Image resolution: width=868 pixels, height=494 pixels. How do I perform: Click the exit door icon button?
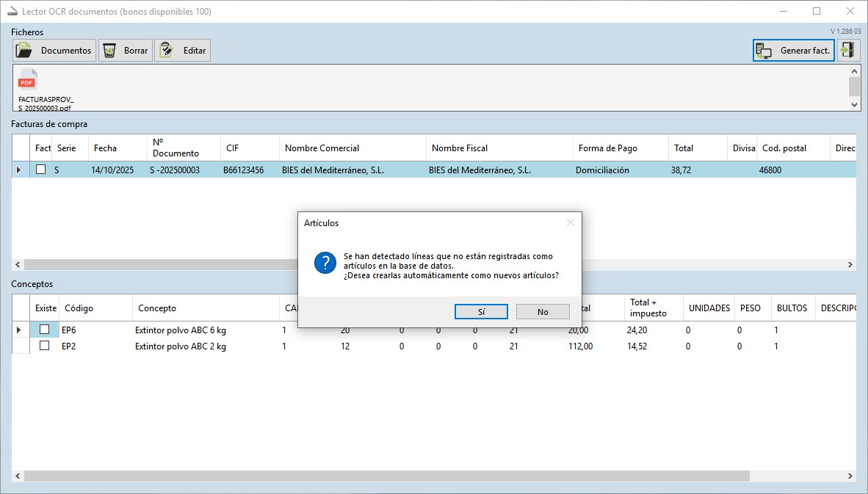pyautogui.click(x=847, y=51)
